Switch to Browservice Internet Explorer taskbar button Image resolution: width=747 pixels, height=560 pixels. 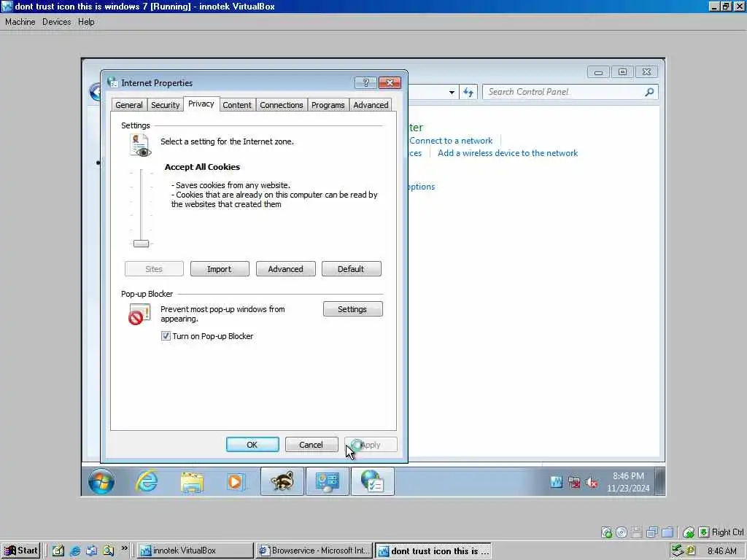click(314, 551)
